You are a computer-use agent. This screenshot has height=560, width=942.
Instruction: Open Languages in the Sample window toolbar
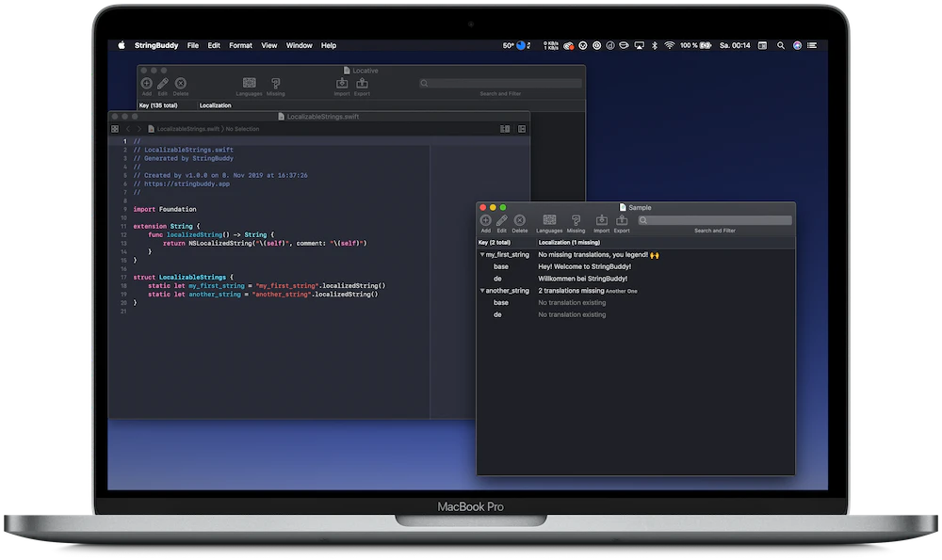click(x=549, y=220)
